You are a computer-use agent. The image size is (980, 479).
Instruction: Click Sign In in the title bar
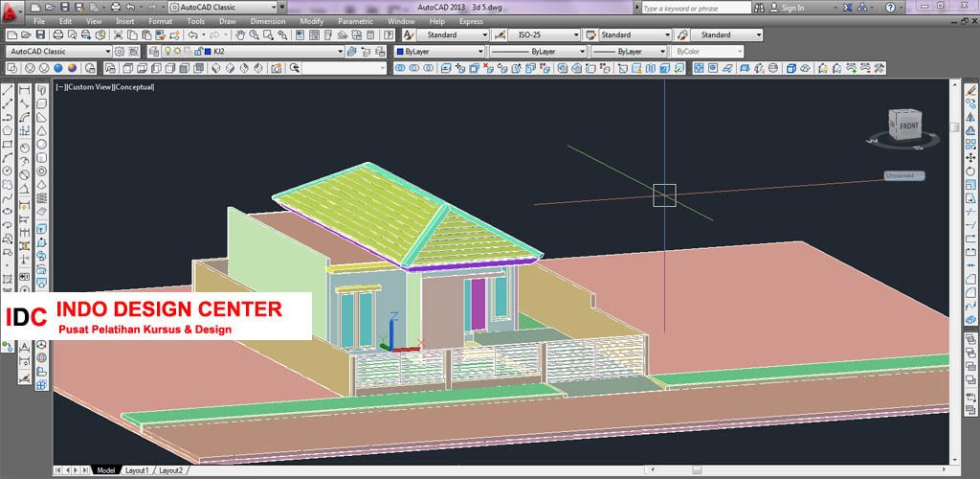(x=793, y=8)
